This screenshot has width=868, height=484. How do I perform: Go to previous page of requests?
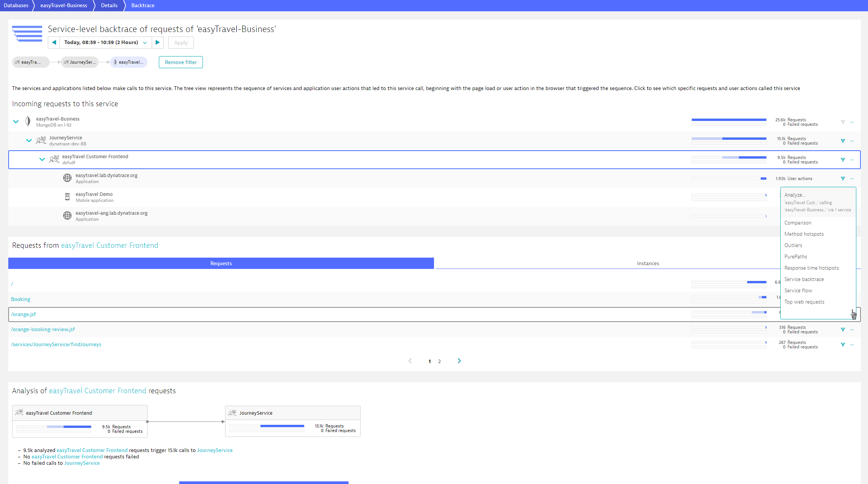[410, 361]
